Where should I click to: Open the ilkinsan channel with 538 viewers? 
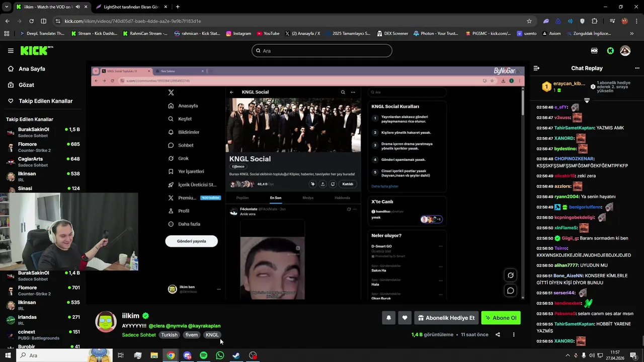tap(43, 176)
